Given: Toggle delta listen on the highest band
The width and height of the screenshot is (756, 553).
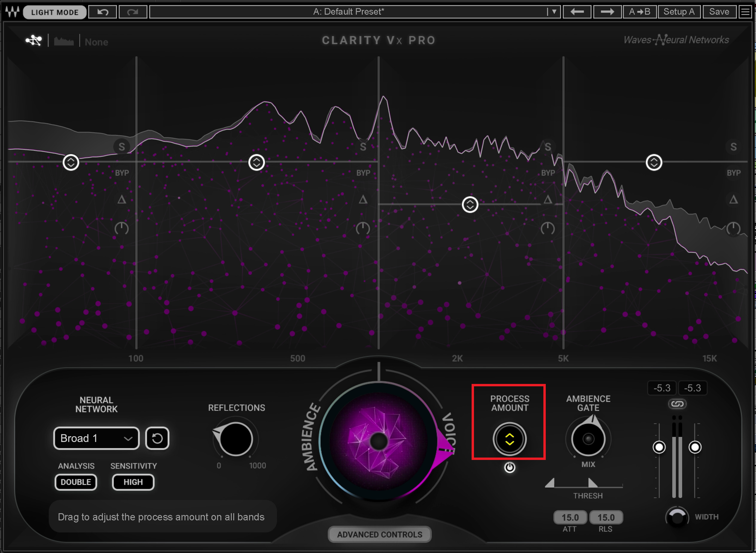Looking at the screenshot, I should 733,200.
